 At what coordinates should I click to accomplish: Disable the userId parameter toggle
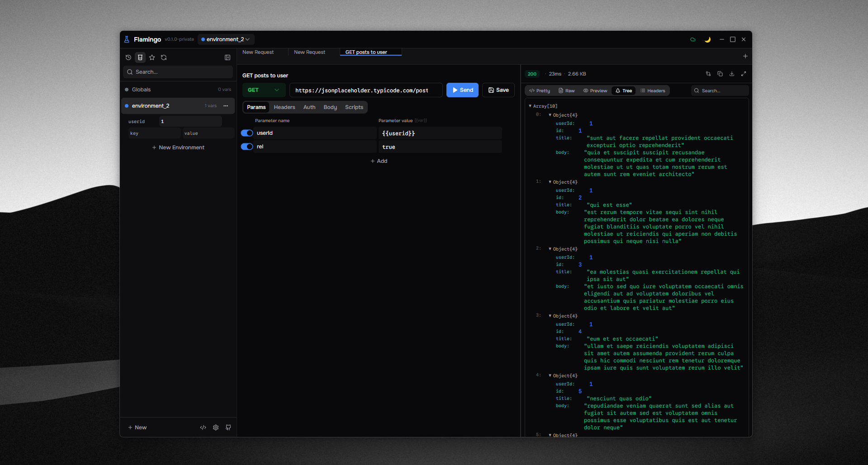click(247, 133)
